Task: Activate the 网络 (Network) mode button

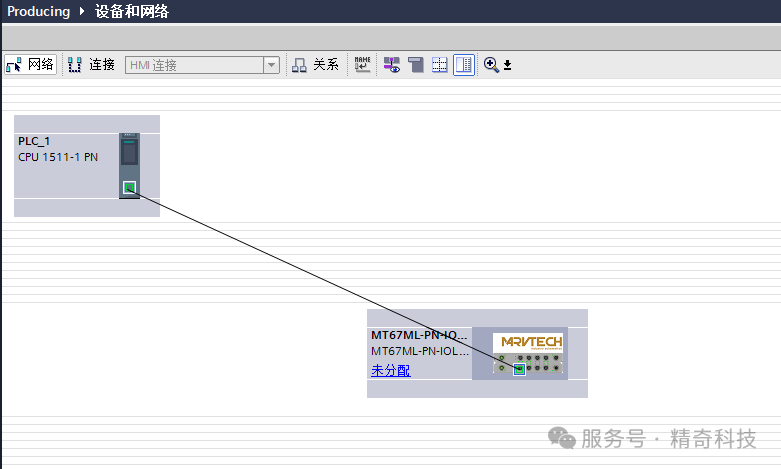Action: click(30, 65)
